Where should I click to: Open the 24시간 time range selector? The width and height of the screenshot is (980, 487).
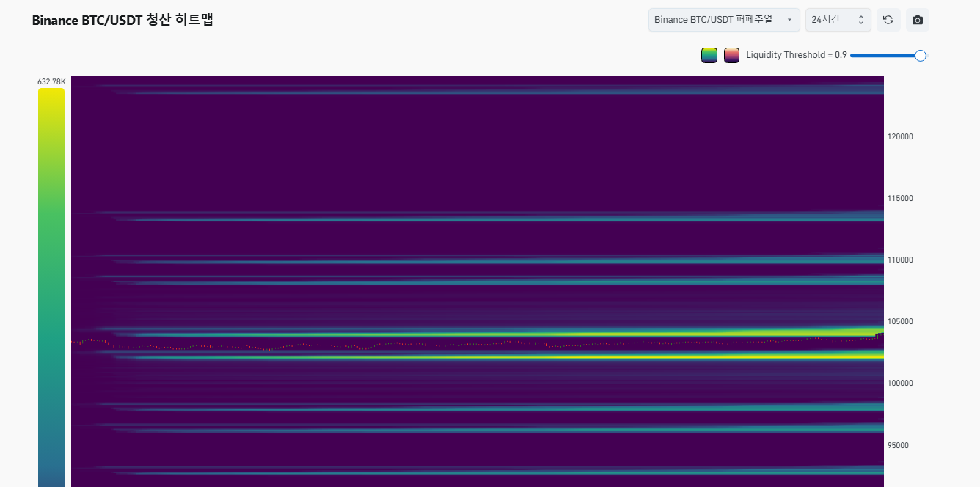click(838, 20)
